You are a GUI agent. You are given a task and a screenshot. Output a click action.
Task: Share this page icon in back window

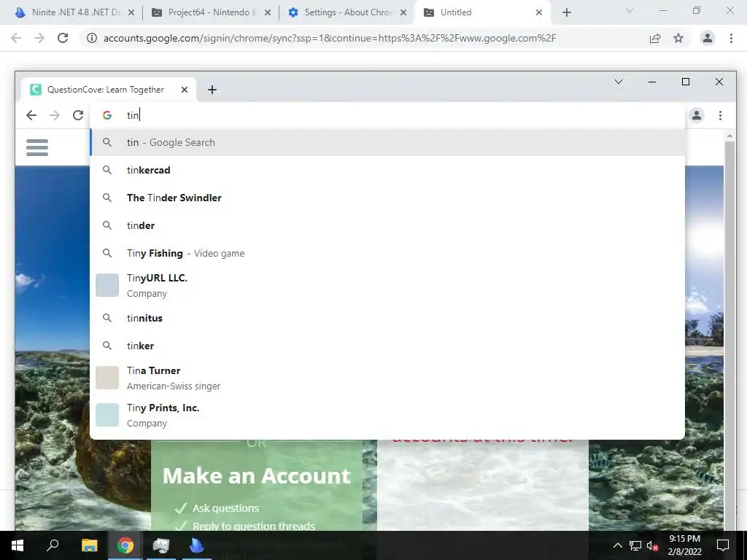pos(655,38)
